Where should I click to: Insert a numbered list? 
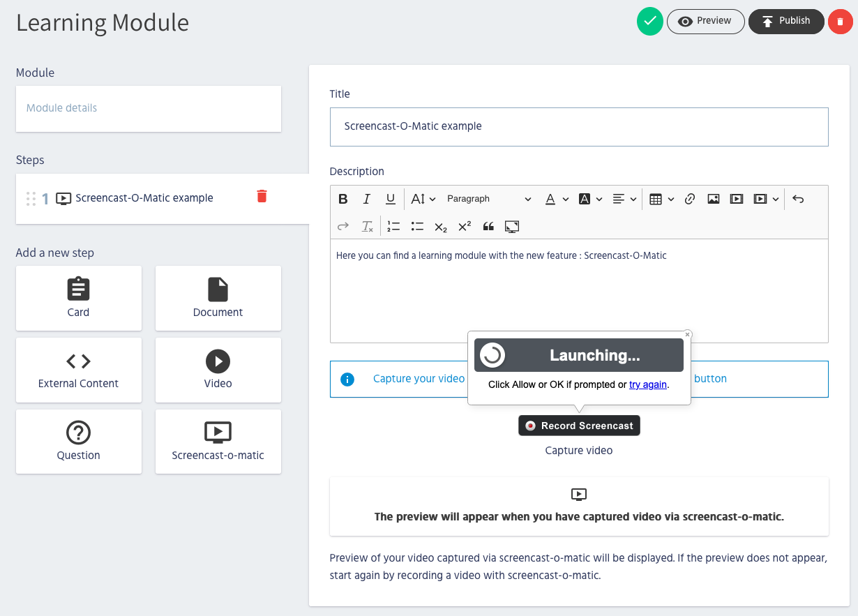(393, 227)
